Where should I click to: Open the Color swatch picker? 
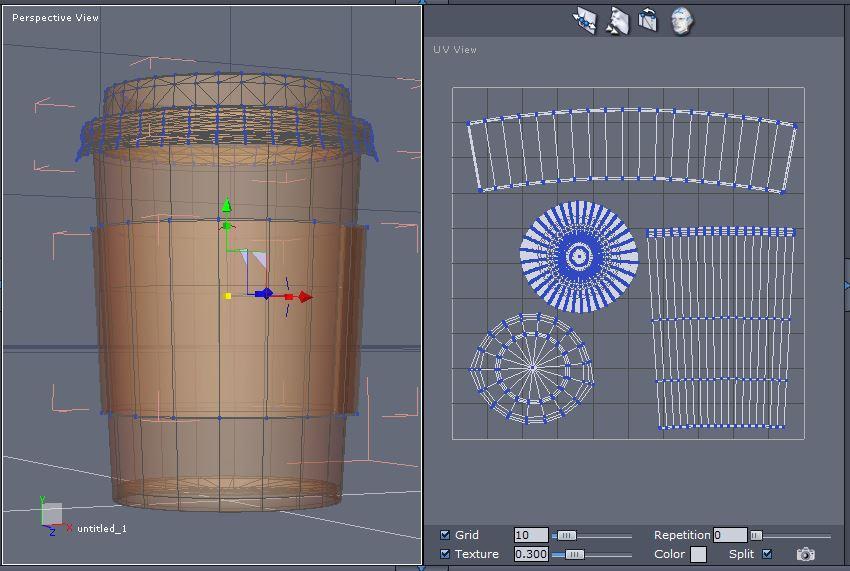coord(698,554)
